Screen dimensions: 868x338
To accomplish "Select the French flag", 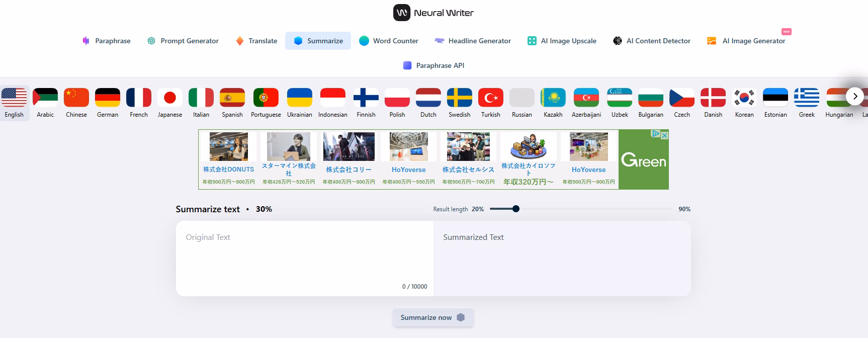I will click(x=139, y=98).
